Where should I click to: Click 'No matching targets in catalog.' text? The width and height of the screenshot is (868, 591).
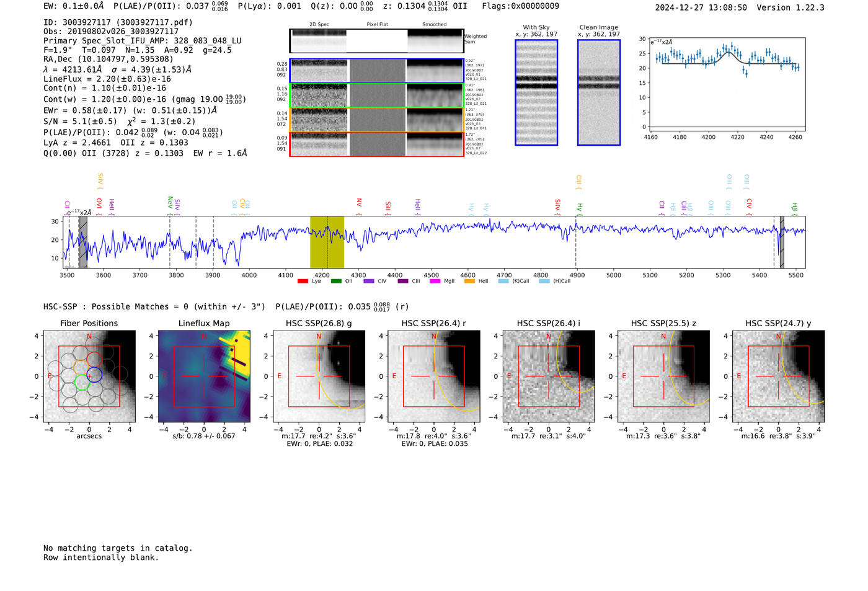pos(118,548)
